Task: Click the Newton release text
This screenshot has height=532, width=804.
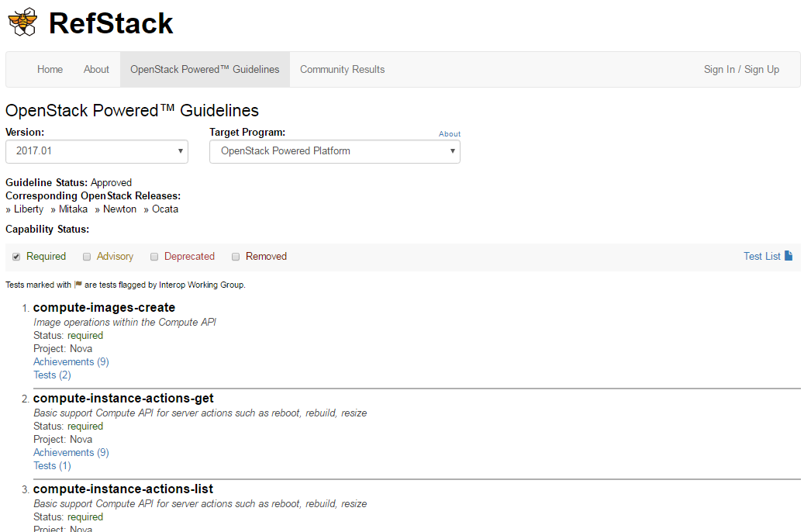Action: point(119,209)
